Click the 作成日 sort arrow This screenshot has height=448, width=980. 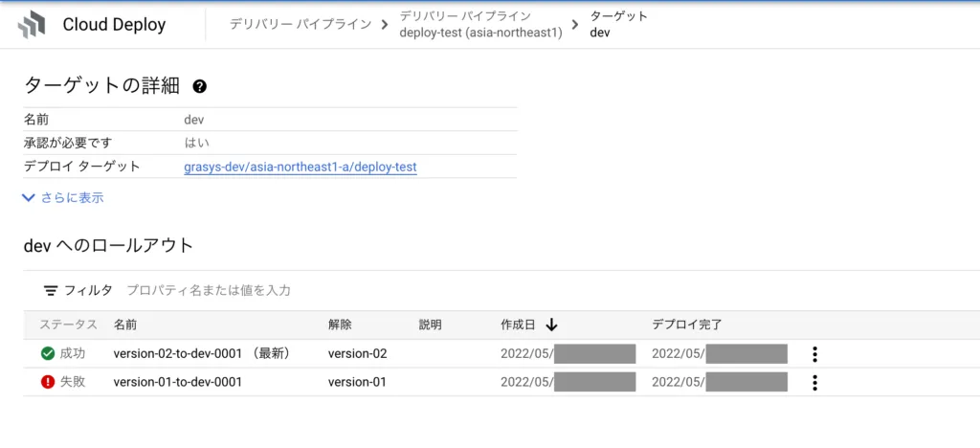pyautogui.click(x=551, y=325)
